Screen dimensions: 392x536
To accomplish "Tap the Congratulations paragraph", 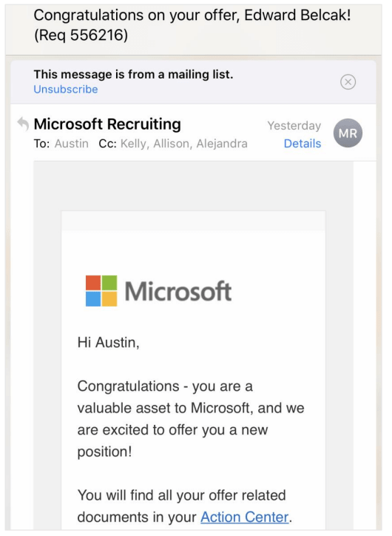I will [191, 419].
